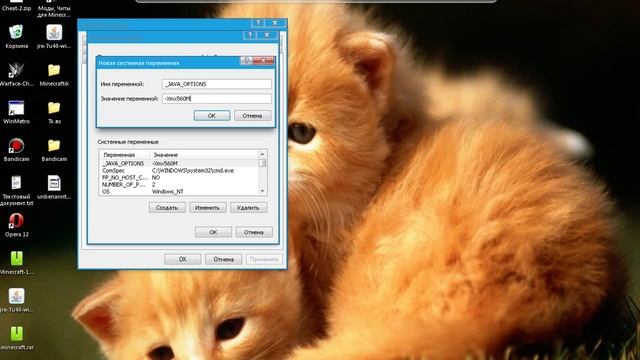Focus the Значение переменной input field
Image resolution: width=640 pixels, height=360 pixels.
[x=217, y=98]
